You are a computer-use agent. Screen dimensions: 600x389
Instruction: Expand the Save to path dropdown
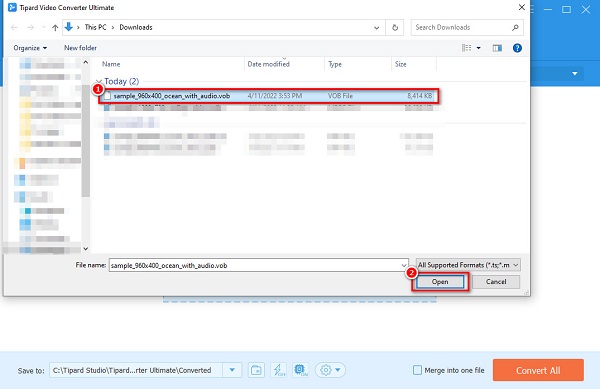232,370
